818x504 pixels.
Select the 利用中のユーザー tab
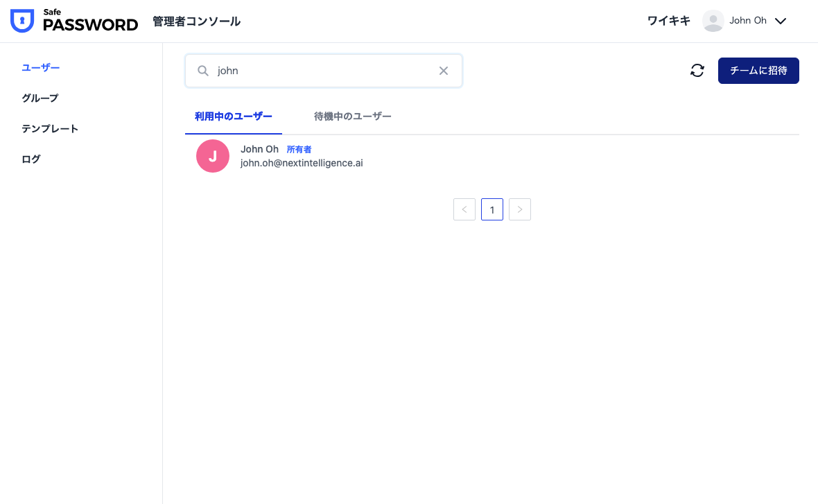click(234, 116)
